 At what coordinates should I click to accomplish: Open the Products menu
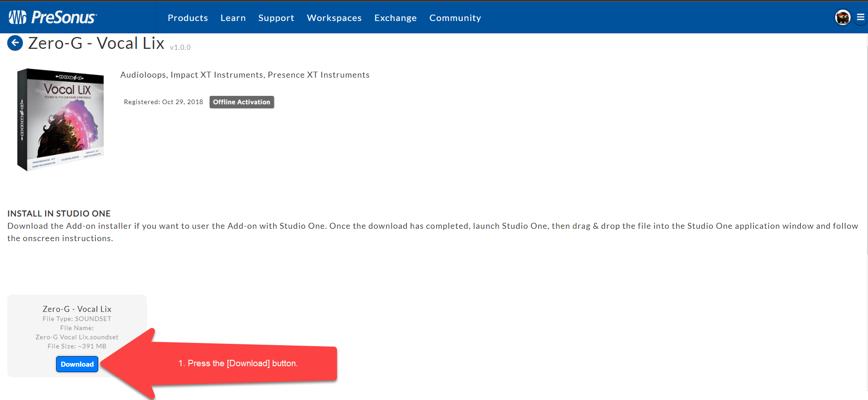tap(188, 18)
